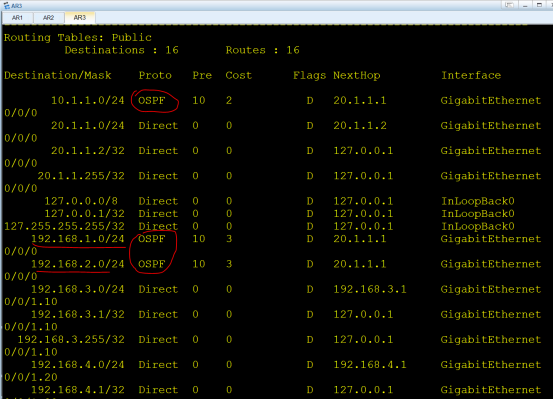Click the Routing Tables: Public text
The width and height of the screenshot is (553, 400).
tap(78, 37)
